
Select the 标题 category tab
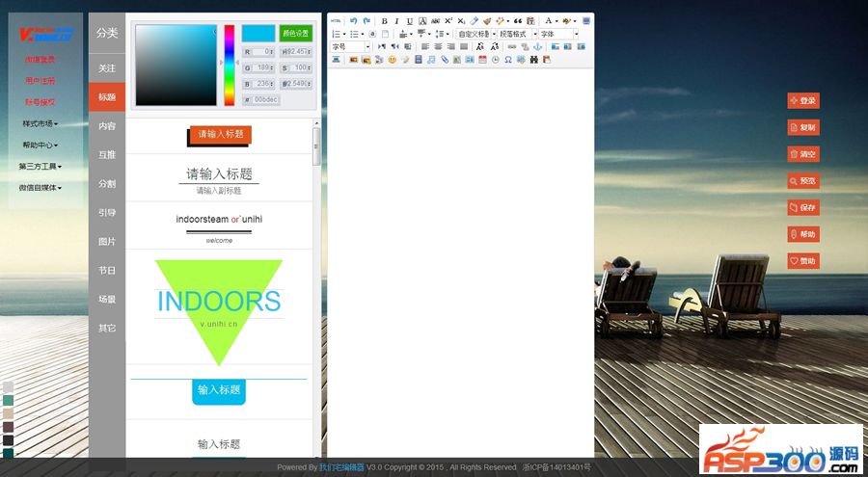pos(107,96)
